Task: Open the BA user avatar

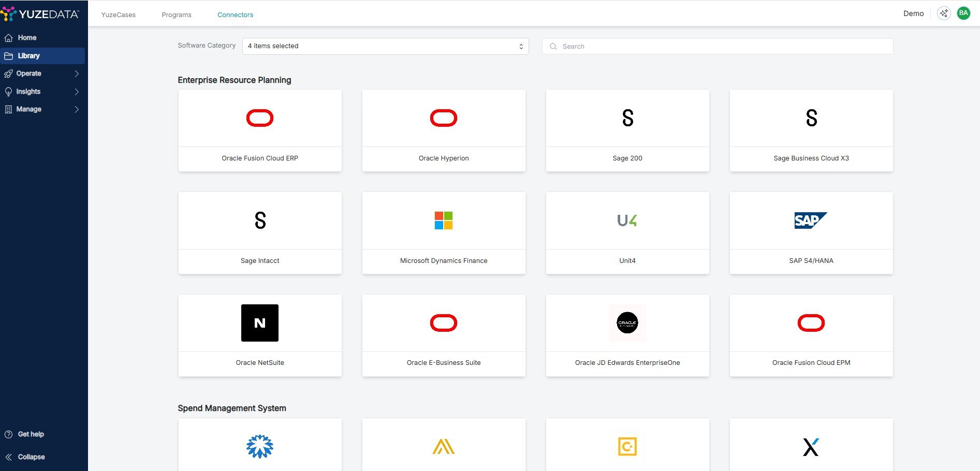Action: coord(963,13)
